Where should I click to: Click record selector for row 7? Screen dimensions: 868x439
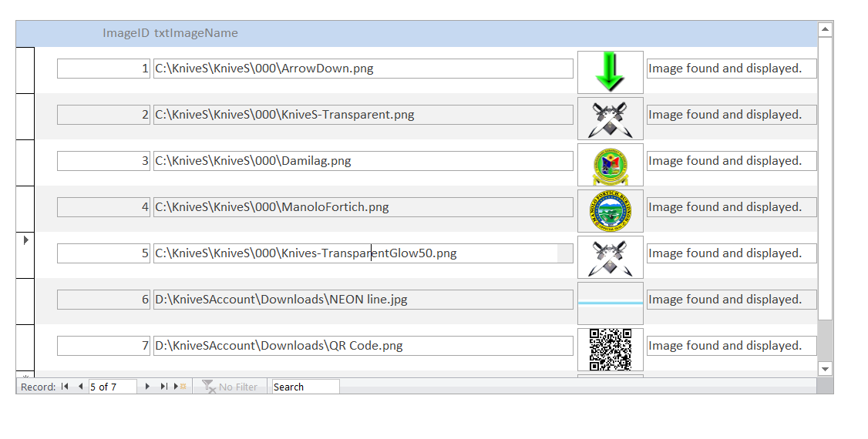[25, 347]
